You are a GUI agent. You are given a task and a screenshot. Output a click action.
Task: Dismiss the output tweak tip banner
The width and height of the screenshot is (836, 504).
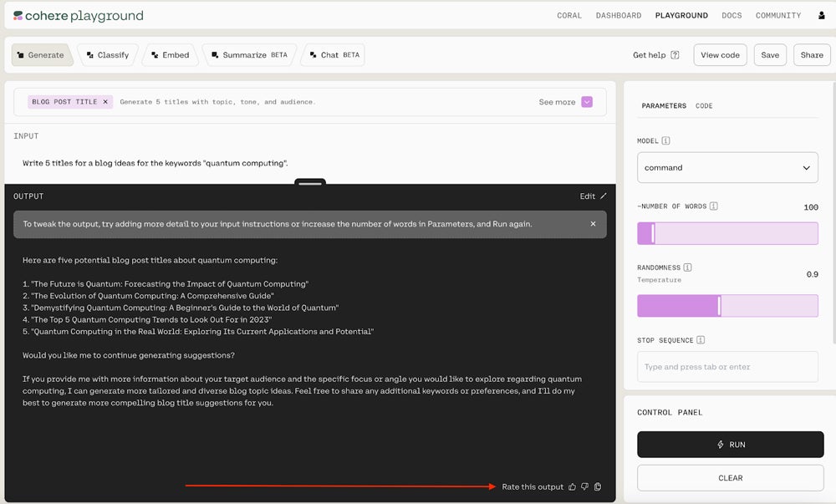(593, 224)
